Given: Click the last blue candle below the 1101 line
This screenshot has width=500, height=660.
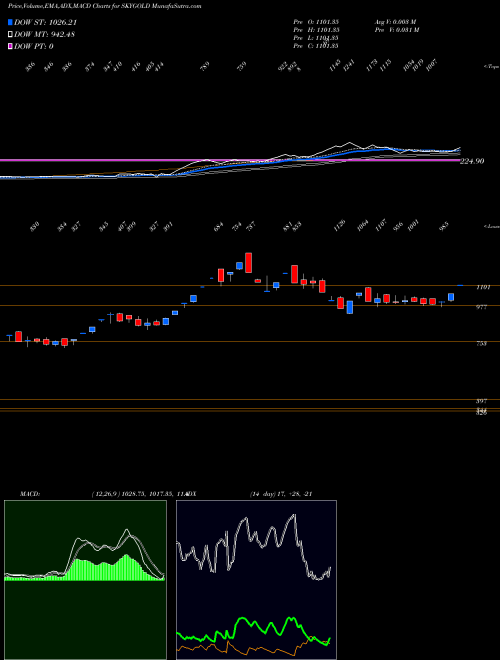Looking at the screenshot, I should tap(451, 297).
